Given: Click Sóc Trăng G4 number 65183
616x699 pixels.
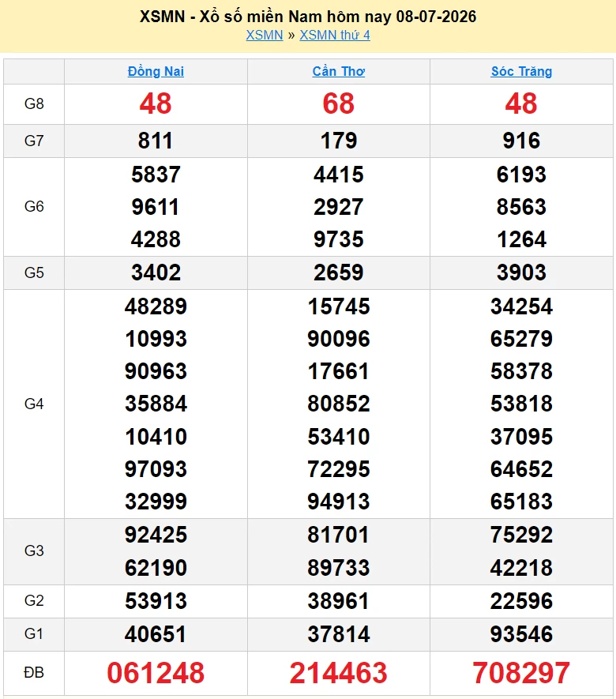Looking at the screenshot, I should click(x=521, y=502).
